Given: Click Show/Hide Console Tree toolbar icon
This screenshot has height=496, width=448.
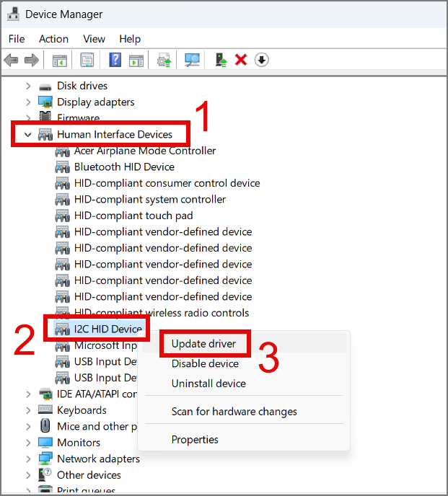Looking at the screenshot, I should click(60, 60).
